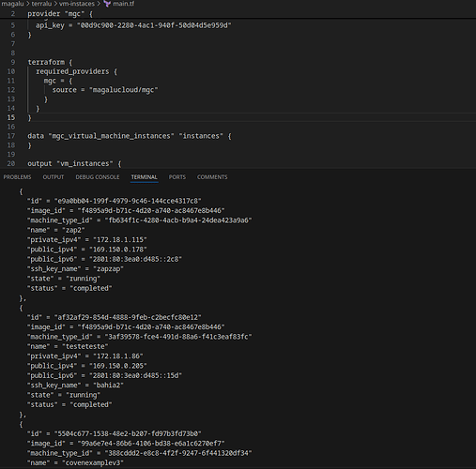
Task: Click the data "mgc_virtual_machine_instances" line
Action: tap(130, 136)
